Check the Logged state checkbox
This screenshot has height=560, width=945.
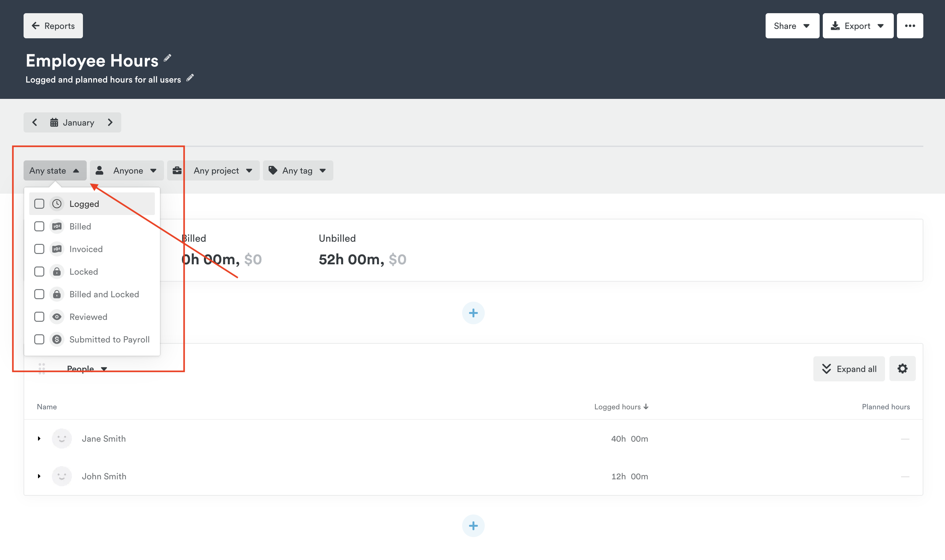tap(39, 203)
